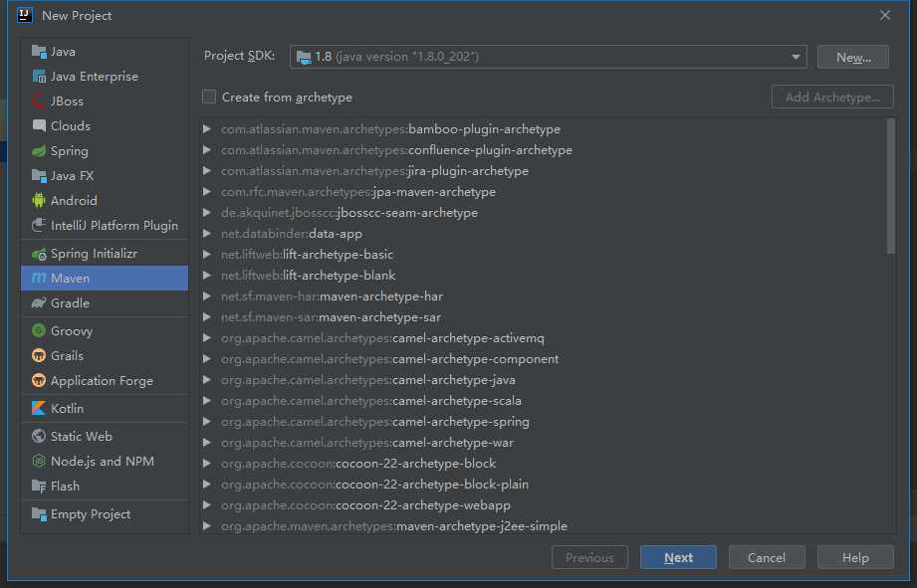Expand camel-archetype-war entry arrow
The height and width of the screenshot is (588, 917).
point(207,443)
